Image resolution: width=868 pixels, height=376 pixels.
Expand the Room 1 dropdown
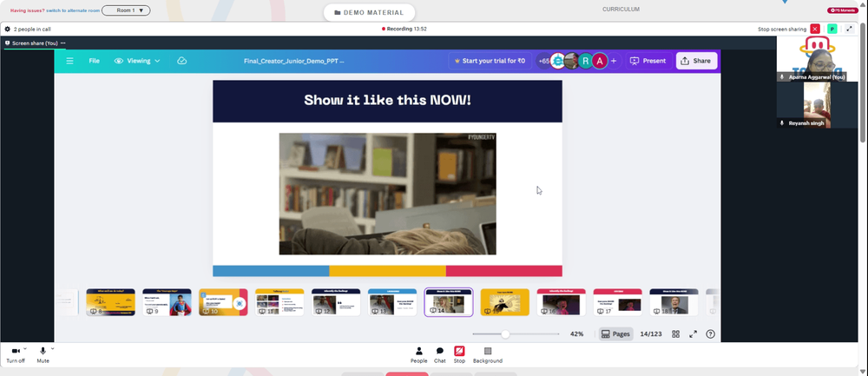pos(126,10)
